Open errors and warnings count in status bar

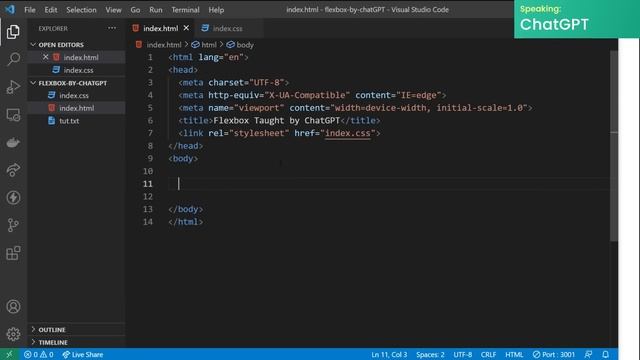(x=38, y=354)
